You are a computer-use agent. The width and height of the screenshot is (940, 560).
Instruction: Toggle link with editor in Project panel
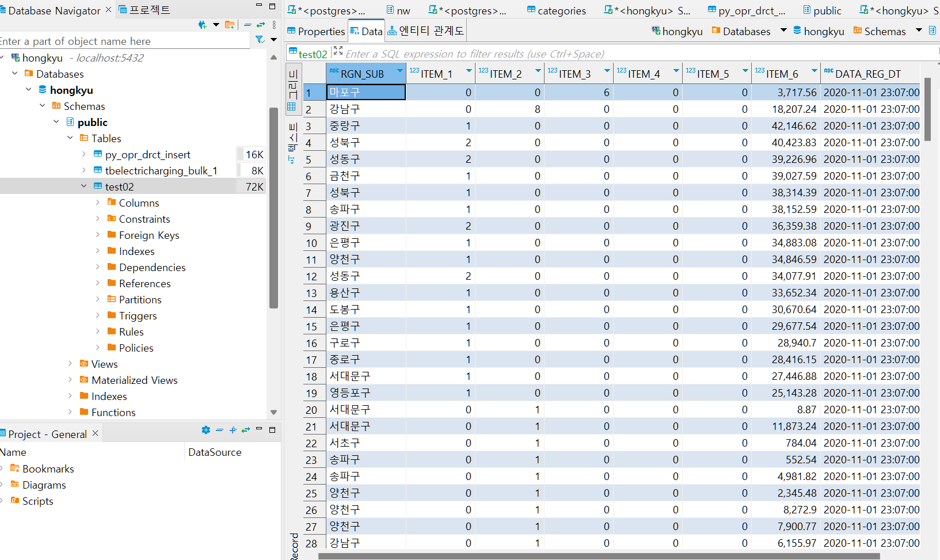click(246, 430)
